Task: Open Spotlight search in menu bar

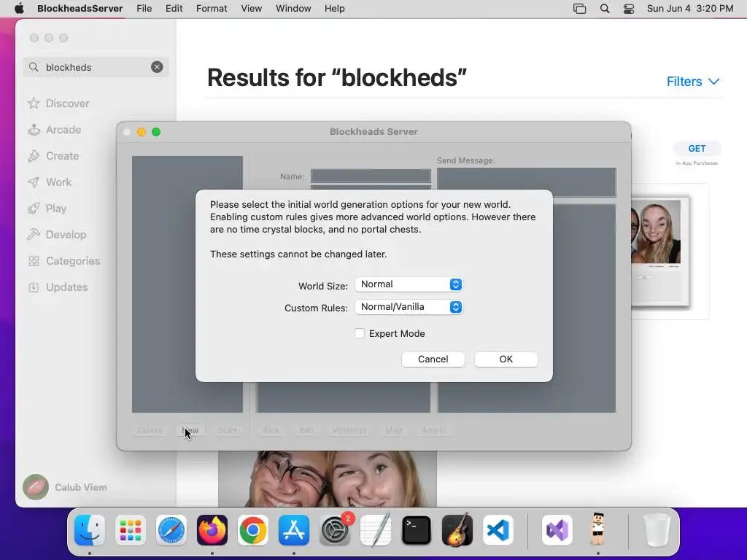Action: (605, 9)
